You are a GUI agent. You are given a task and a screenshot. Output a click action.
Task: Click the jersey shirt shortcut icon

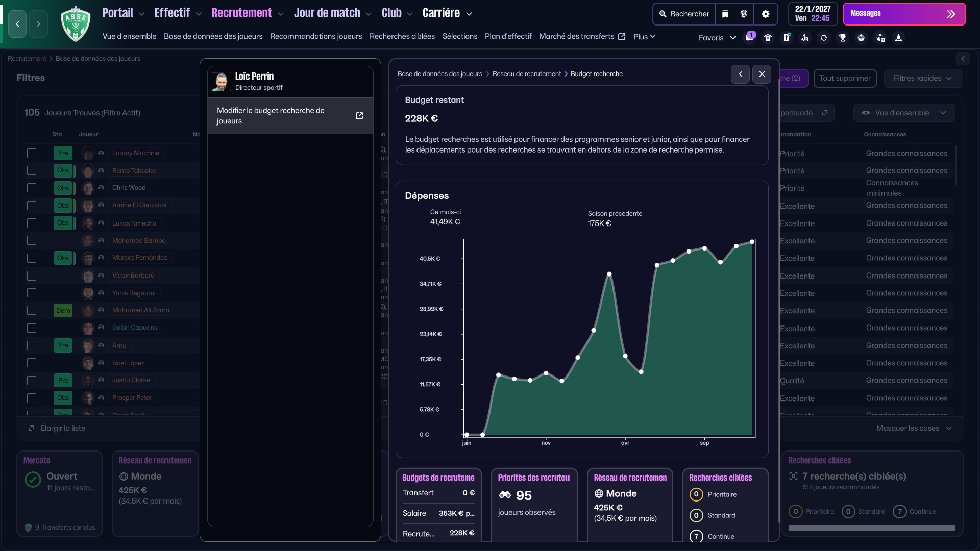pos(768,38)
